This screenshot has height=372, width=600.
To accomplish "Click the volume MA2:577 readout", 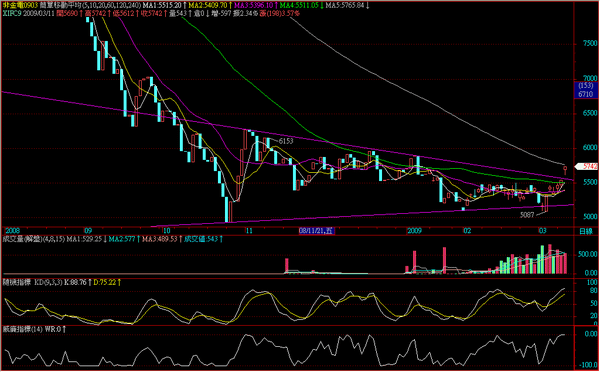I will tap(123, 239).
